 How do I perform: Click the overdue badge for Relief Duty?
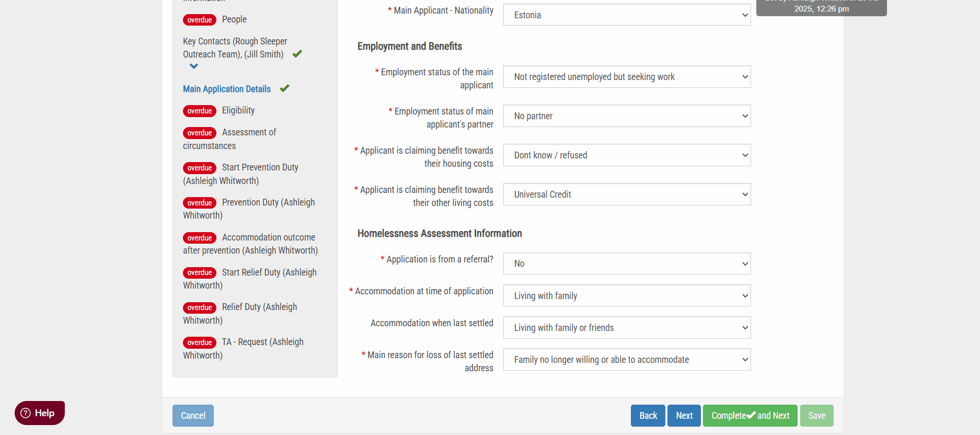(x=200, y=307)
